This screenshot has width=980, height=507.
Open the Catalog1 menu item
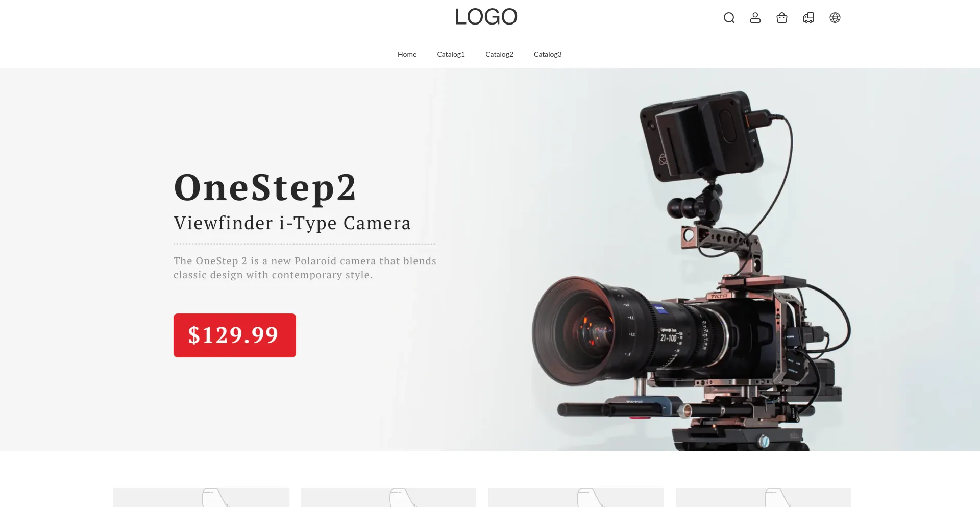click(x=451, y=54)
